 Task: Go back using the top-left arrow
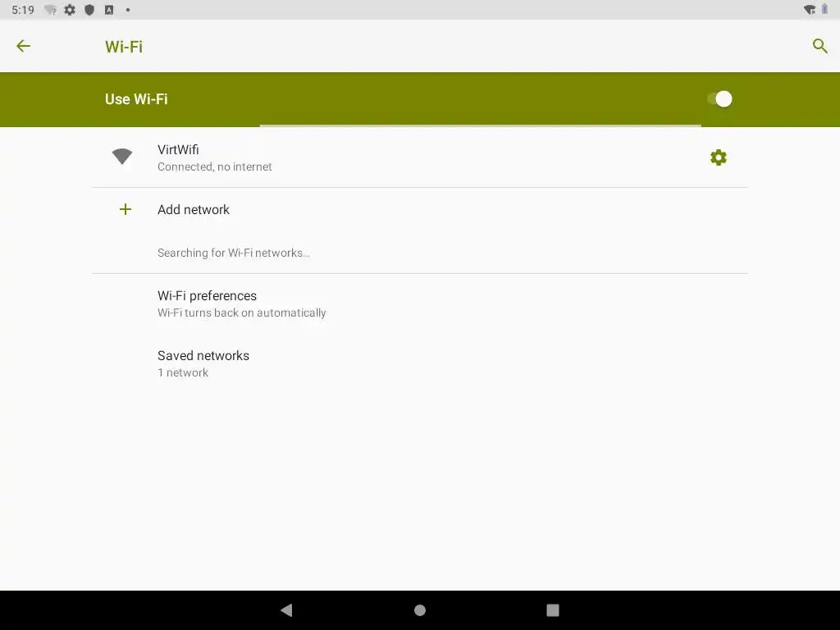pos(23,46)
